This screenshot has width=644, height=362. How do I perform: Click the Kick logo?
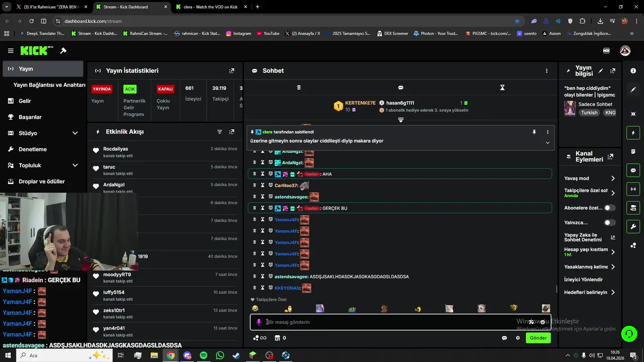36,51
